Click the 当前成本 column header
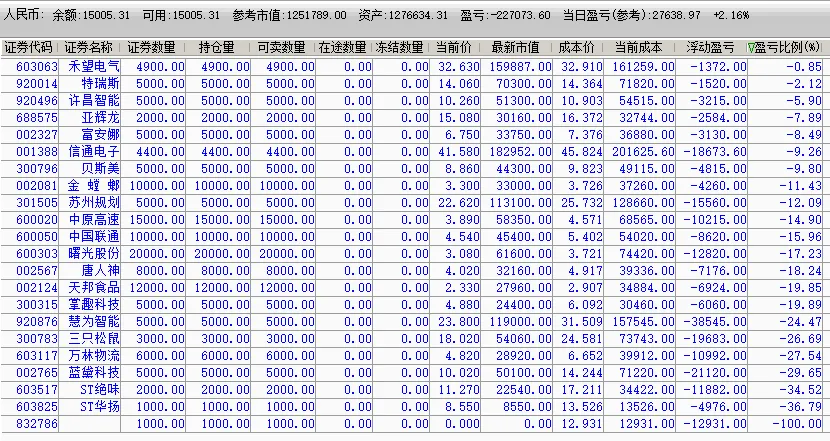Image resolution: width=830 pixels, height=441 pixels. (x=638, y=48)
